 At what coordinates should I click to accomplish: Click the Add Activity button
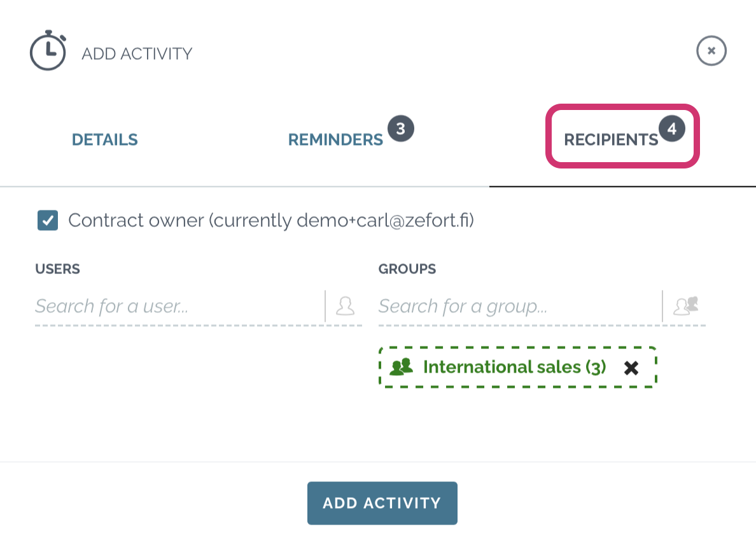(x=382, y=503)
